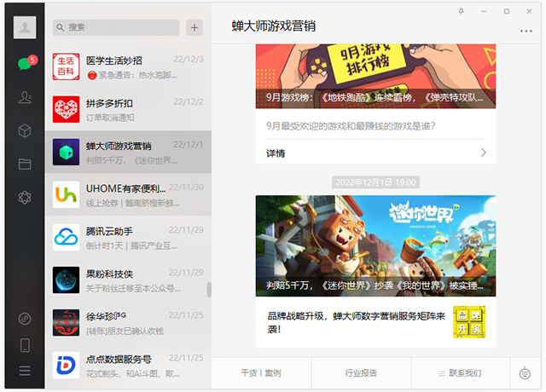
Task: Expand the chevron arrow next to 详情
Action: point(484,153)
